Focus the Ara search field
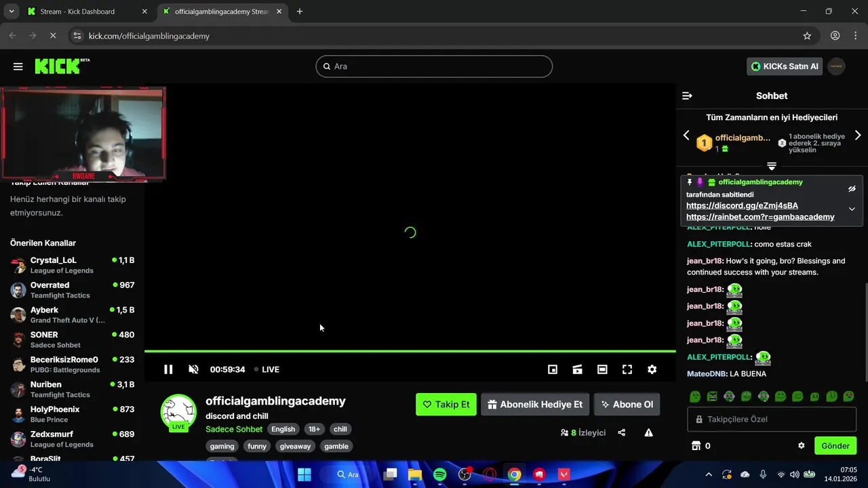 tap(434, 66)
